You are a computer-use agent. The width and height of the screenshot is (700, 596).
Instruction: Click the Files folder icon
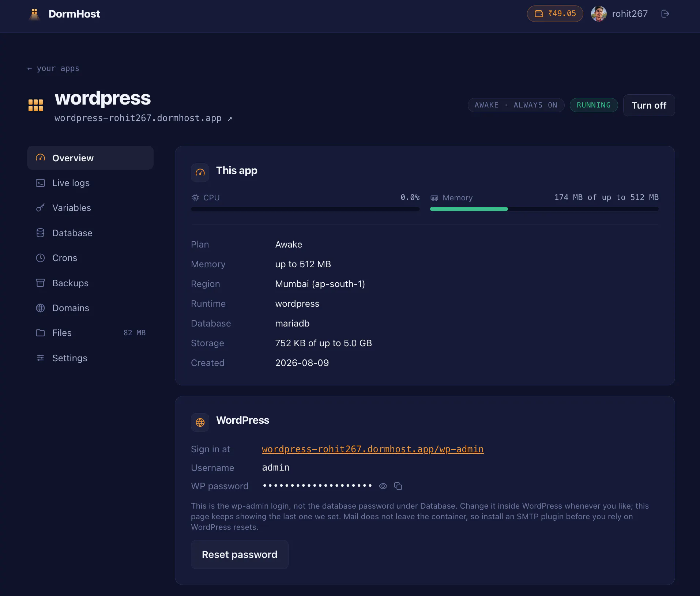[x=40, y=333]
